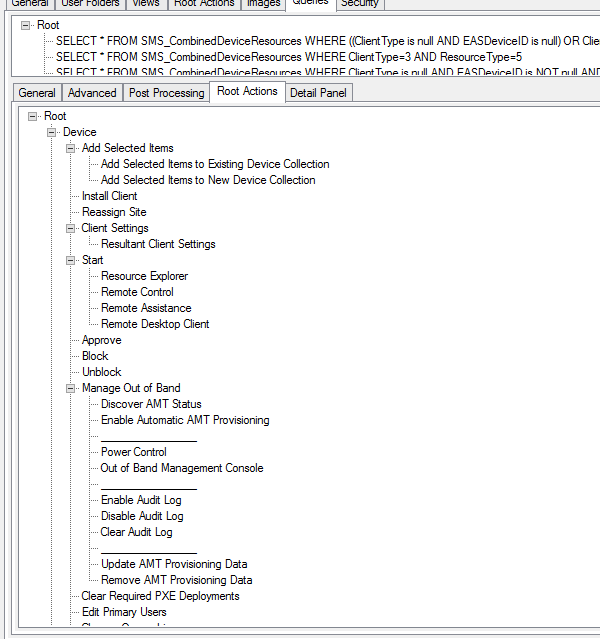The image size is (600, 639).
Task: Select Add Selected Items to New Device Collection
Action: point(208,180)
